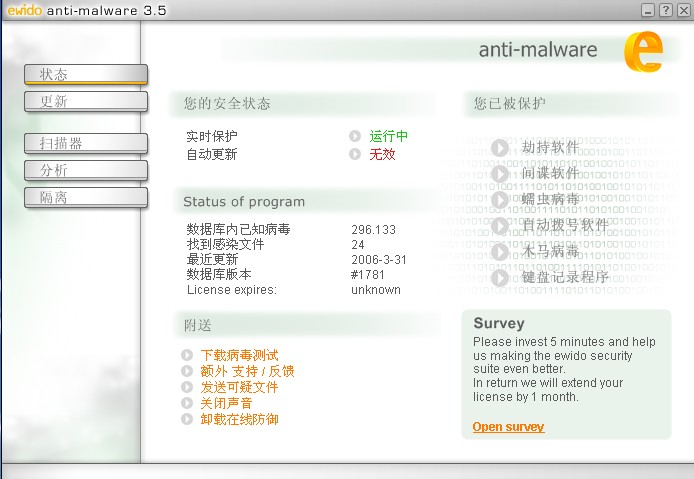Click the known signatures value 296.133
This screenshot has height=479, width=694.
point(374,230)
